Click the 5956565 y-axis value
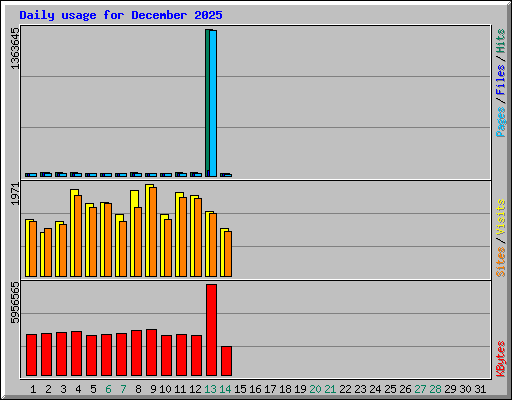 (x=15, y=303)
